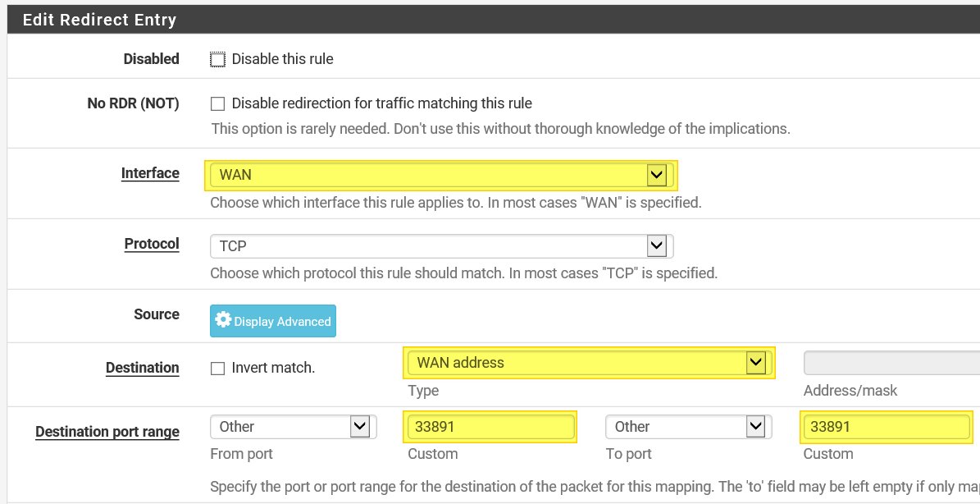The height and width of the screenshot is (504, 980).
Task: Click the Display Advanced button
Action: pyautogui.click(x=273, y=321)
